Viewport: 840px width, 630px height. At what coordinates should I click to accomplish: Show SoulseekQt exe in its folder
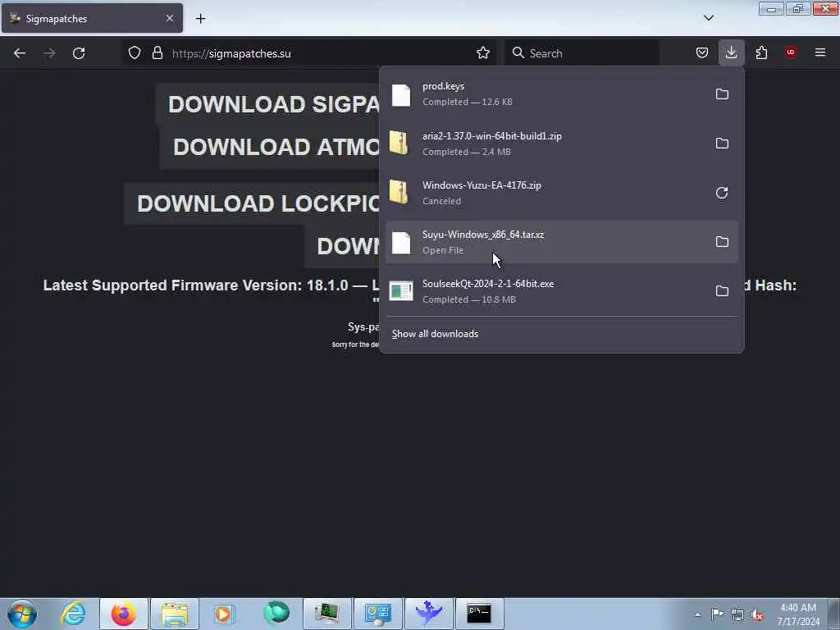(x=722, y=291)
